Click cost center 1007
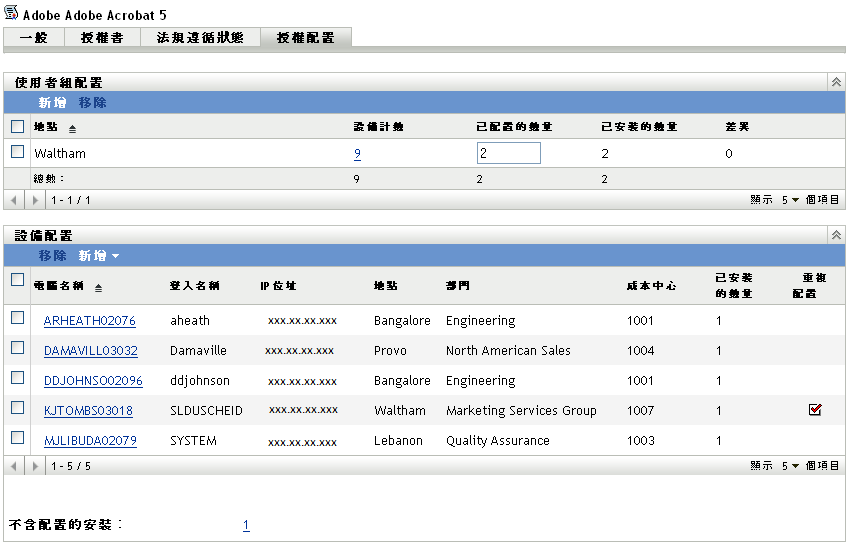This screenshot has width=848, height=544. coord(640,410)
